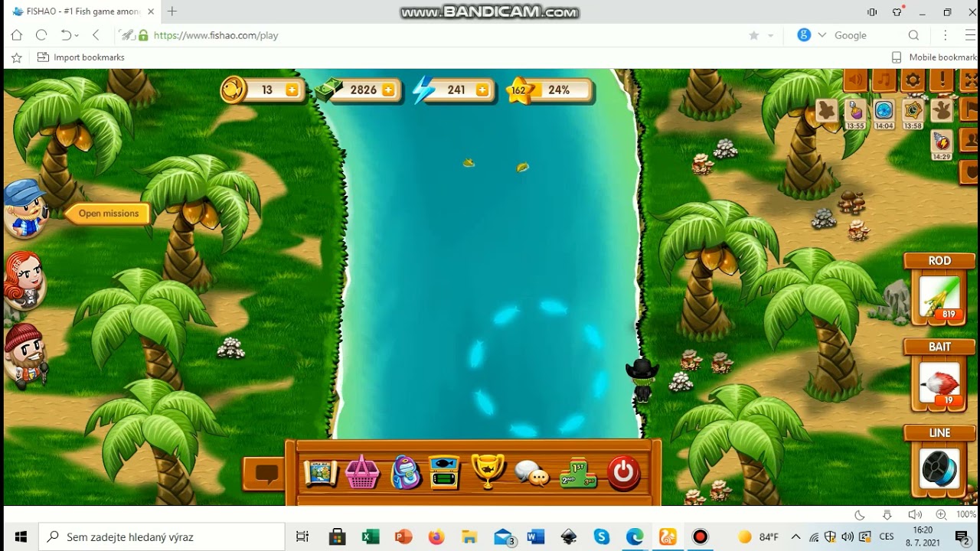This screenshot has width=980, height=551.
Task: Toggle fullscreen mode in game
Action: [969, 80]
